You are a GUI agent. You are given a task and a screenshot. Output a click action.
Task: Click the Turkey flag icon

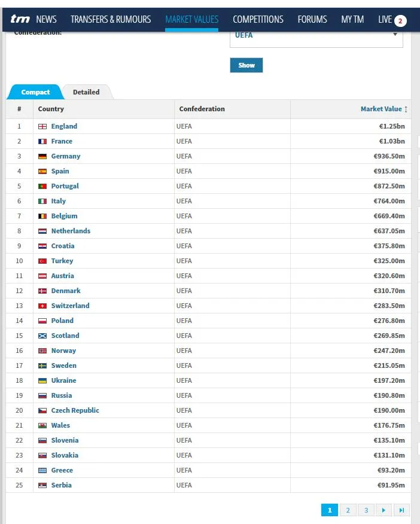click(42, 261)
